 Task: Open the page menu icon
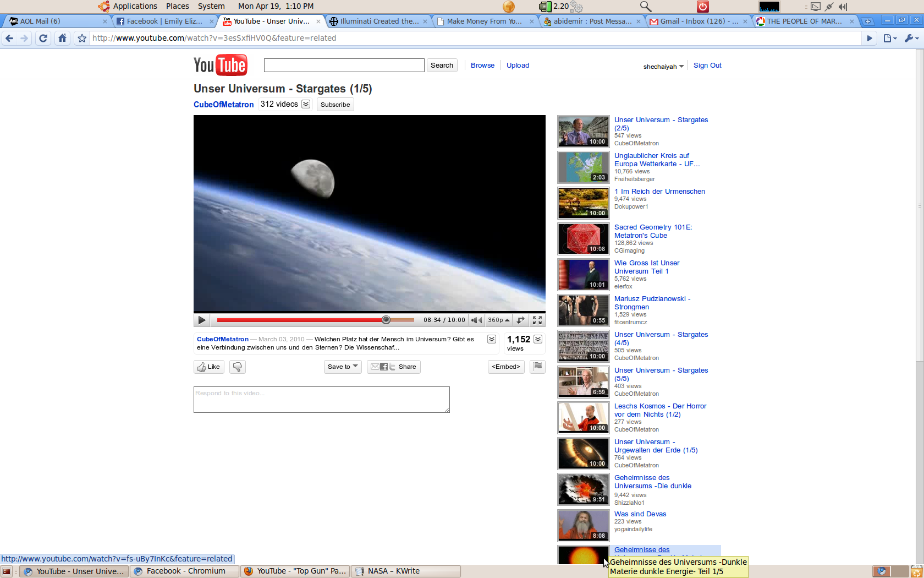(890, 38)
